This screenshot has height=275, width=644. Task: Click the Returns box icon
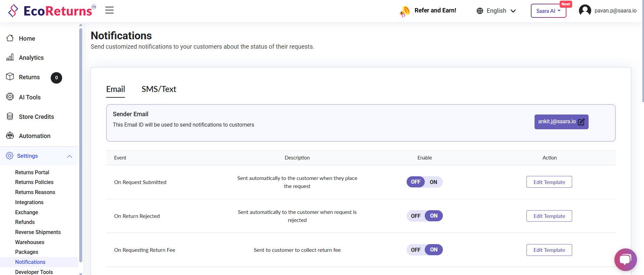(x=10, y=77)
